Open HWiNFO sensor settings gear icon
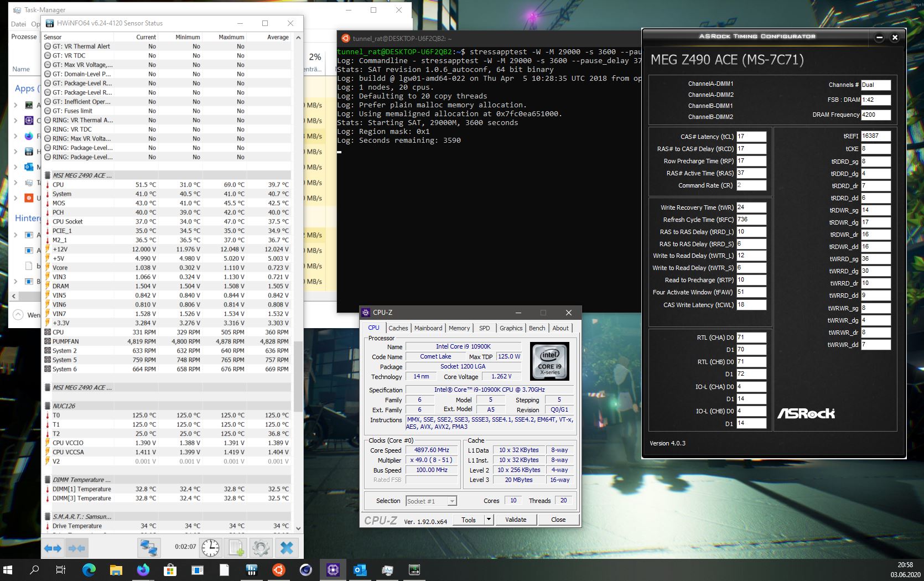Image resolution: width=924 pixels, height=581 pixels. pos(261,548)
